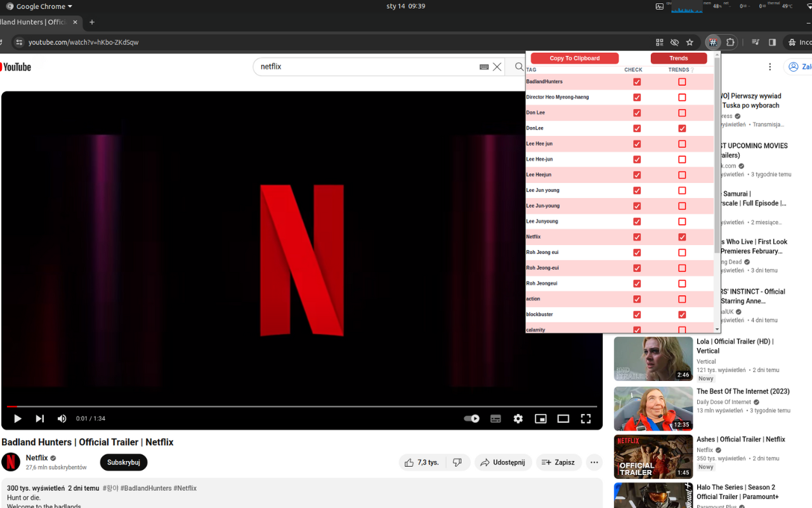This screenshot has height=508, width=812.
Task: Save video with Zapisz button
Action: [x=559, y=462]
